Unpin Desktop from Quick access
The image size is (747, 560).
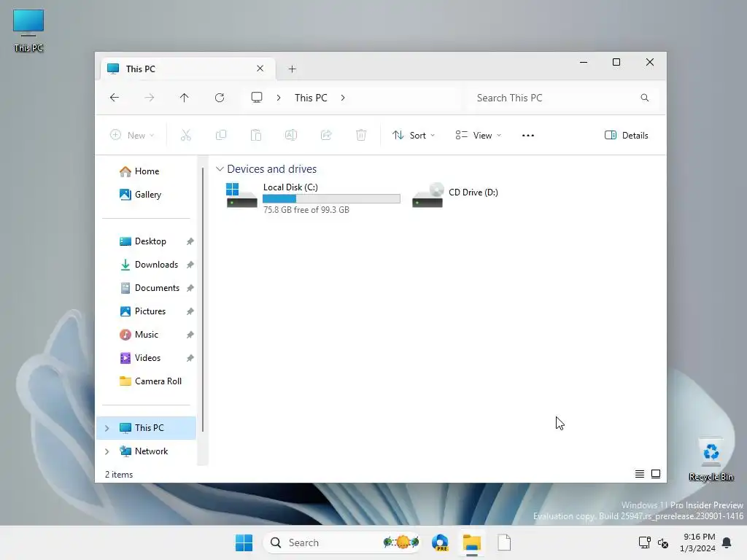(190, 241)
